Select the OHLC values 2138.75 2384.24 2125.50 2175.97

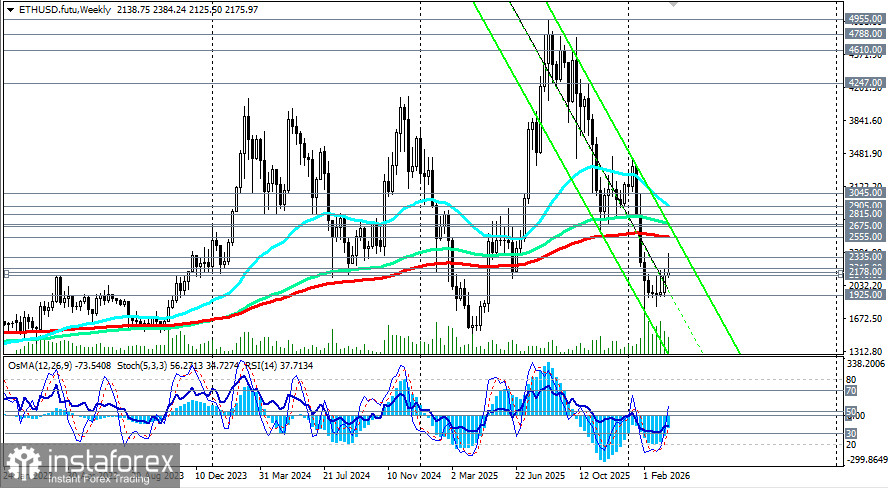point(186,10)
